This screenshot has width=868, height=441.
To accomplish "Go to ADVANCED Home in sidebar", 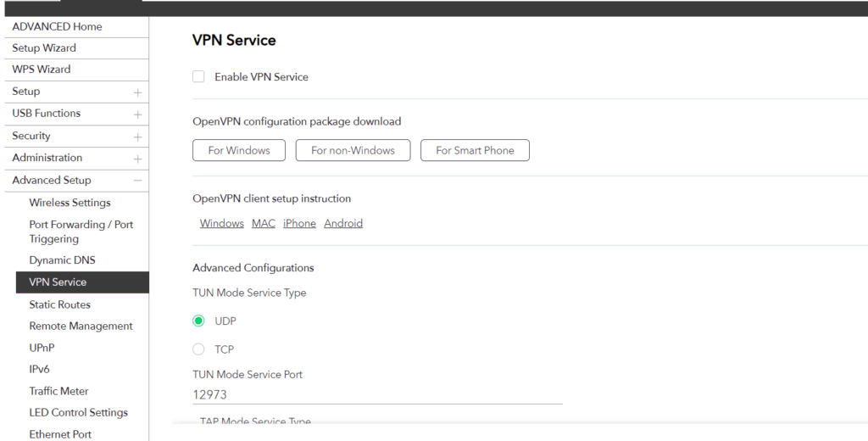I will coord(57,26).
